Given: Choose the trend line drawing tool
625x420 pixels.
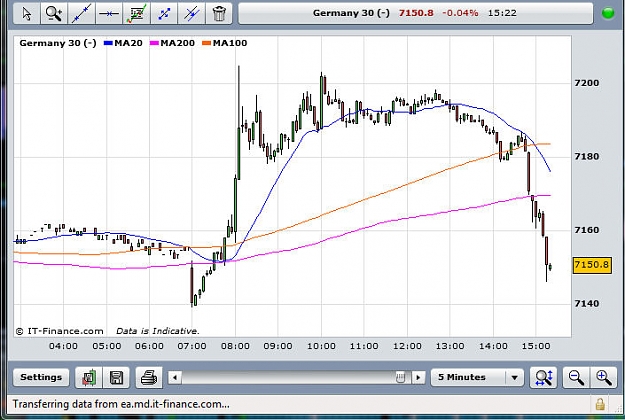Looking at the screenshot, I should pyautogui.click(x=81, y=13).
